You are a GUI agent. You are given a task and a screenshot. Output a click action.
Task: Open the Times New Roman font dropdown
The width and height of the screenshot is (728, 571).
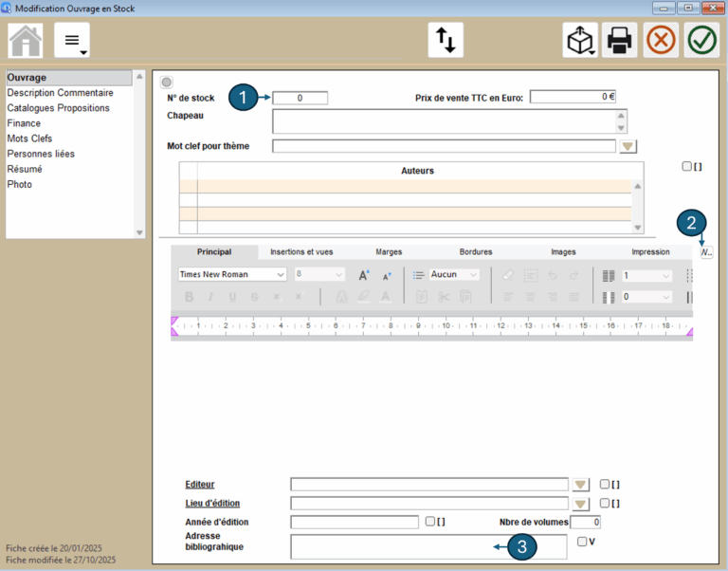232,274
